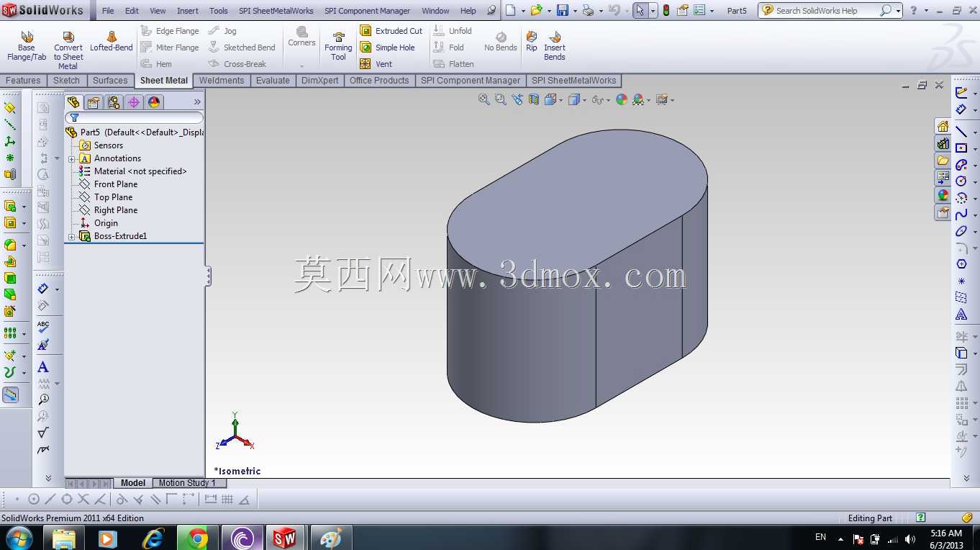Viewport: 980px width, 550px height.
Task: Click the Edge Flange command
Action: tap(171, 31)
